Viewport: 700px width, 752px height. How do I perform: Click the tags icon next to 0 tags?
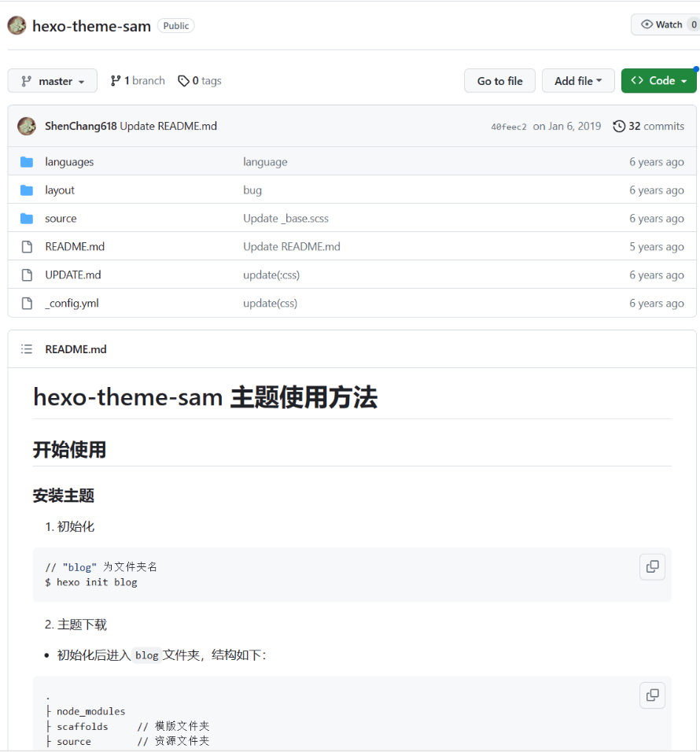coord(183,81)
